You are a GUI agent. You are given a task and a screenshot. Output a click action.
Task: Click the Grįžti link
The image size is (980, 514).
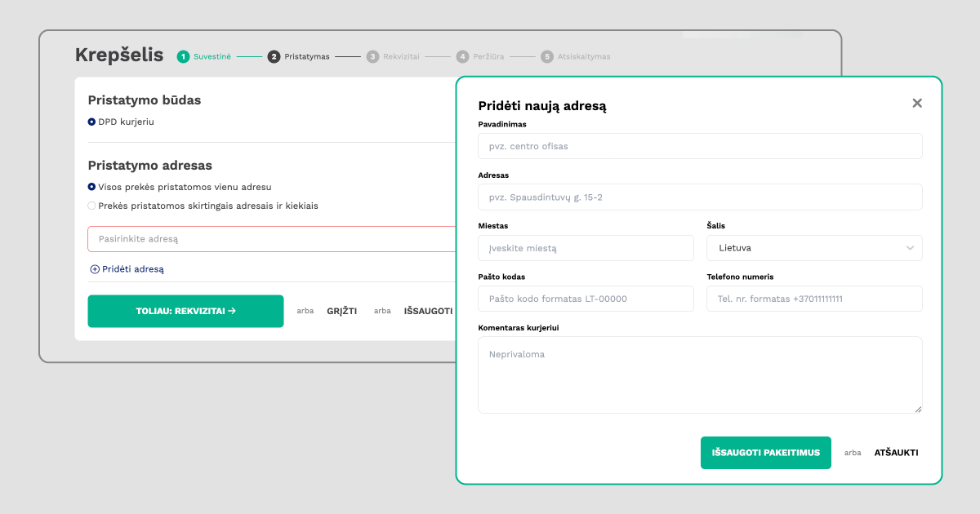pos(341,311)
